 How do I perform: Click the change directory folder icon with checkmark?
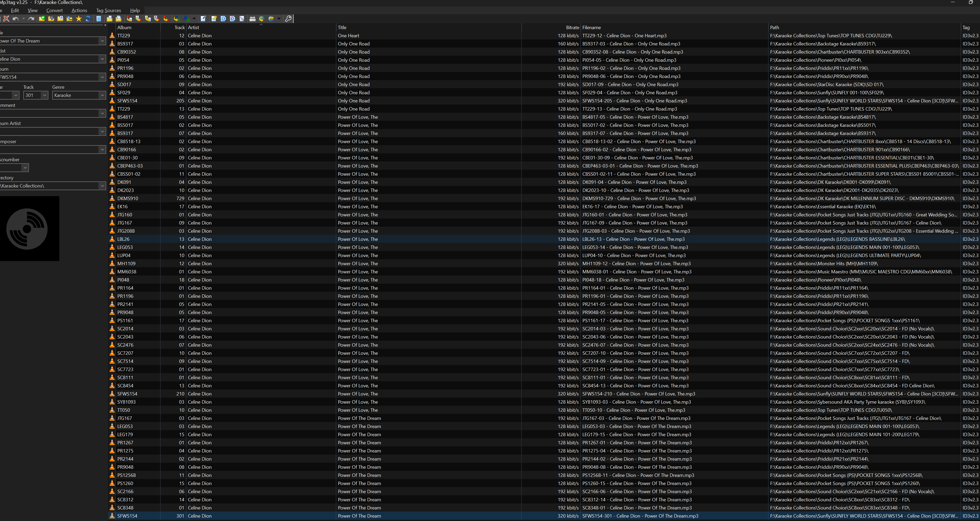pos(42,19)
